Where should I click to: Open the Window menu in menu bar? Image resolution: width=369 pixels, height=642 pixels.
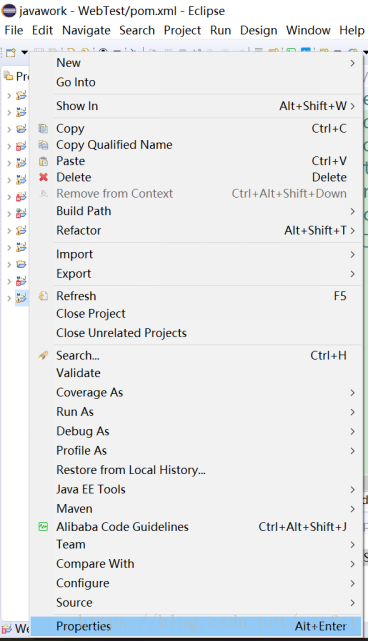pos(308,30)
